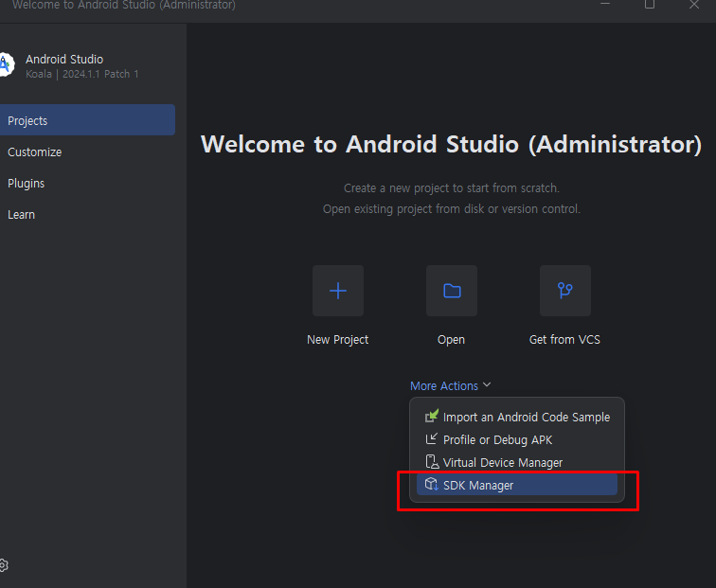
Task: Minimize the Welcome window
Action: click(x=605, y=4)
